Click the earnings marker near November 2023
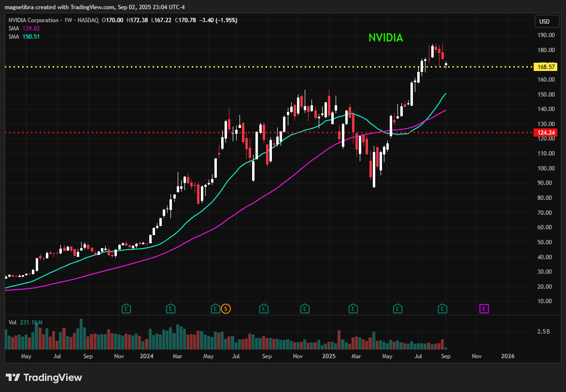This screenshot has width=566, height=392. click(126, 308)
